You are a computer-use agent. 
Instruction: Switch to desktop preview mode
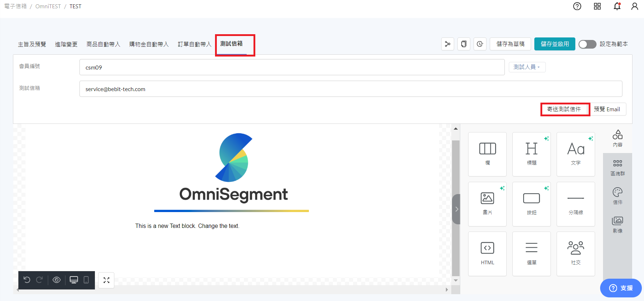click(x=74, y=280)
